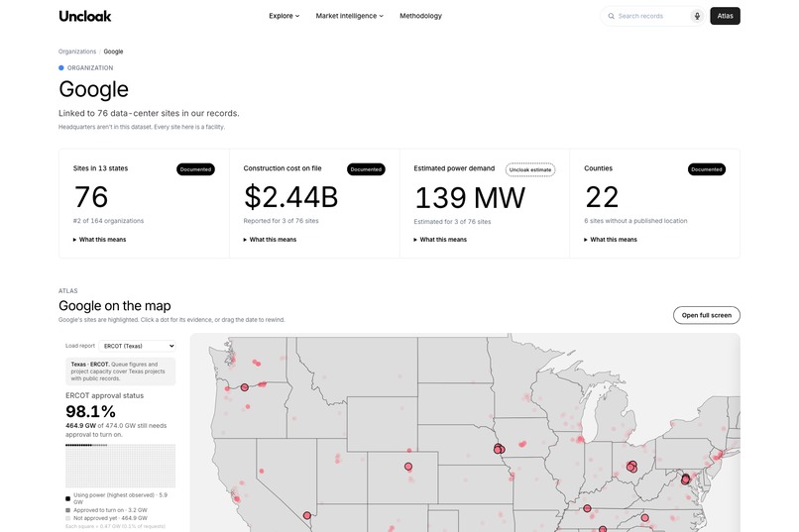
Task: Open the Market intelligence dropdown menu
Action: [x=349, y=16]
